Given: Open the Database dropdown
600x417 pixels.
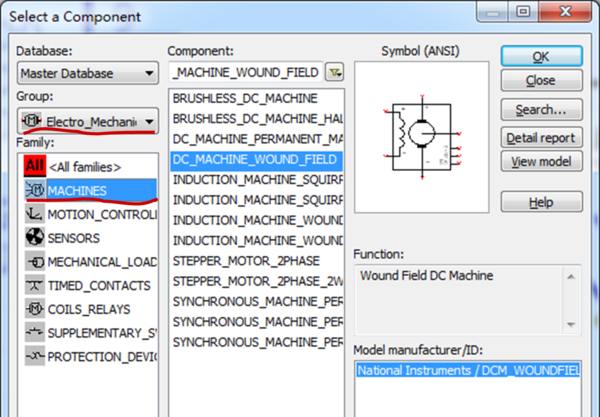Looking at the screenshot, I should point(88,73).
